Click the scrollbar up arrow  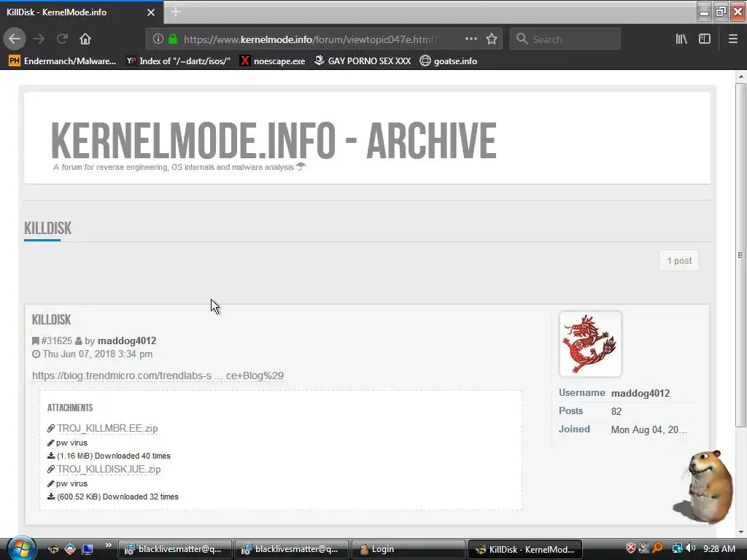pyautogui.click(x=740, y=76)
